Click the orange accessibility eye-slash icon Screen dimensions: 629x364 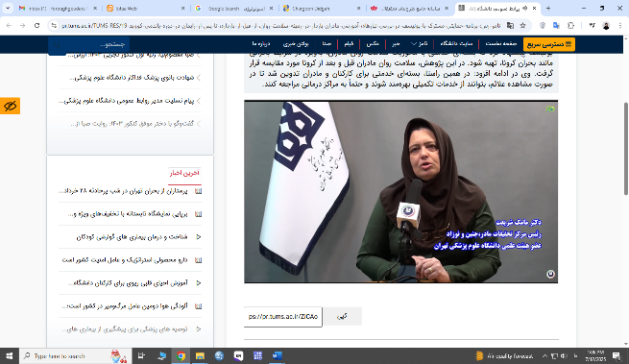tap(10, 106)
